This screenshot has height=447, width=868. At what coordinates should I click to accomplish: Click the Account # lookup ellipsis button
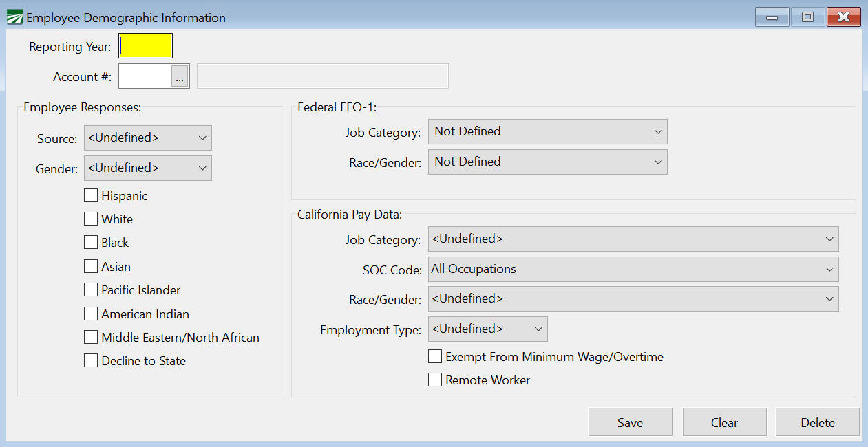click(x=180, y=76)
